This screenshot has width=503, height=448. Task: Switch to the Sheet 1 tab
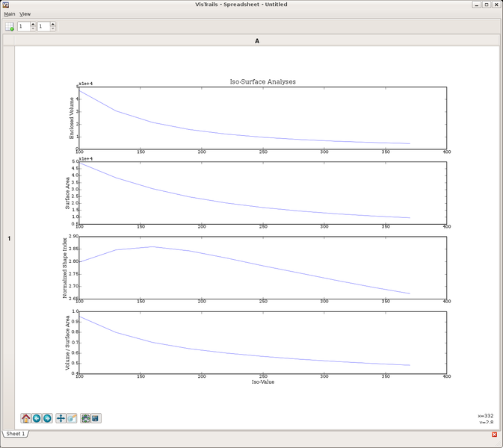click(x=15, y=434)
